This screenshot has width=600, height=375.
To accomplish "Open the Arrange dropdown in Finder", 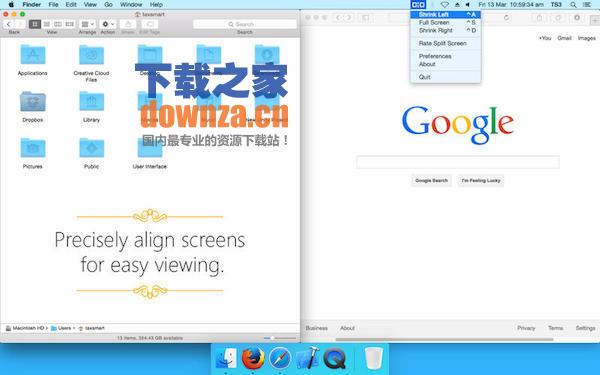I will (x=88, y=24).
